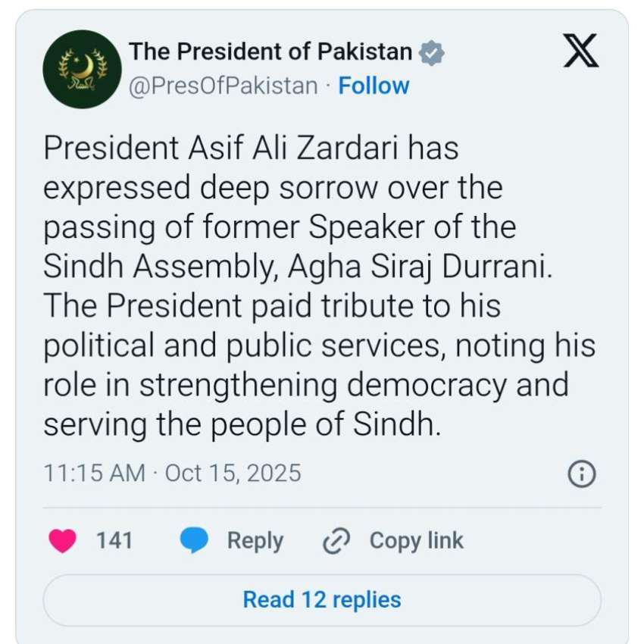Click the @PresOfPakistan handle
Image resolution: width=644 pixels, height=644 pixels.
point(223,86)
